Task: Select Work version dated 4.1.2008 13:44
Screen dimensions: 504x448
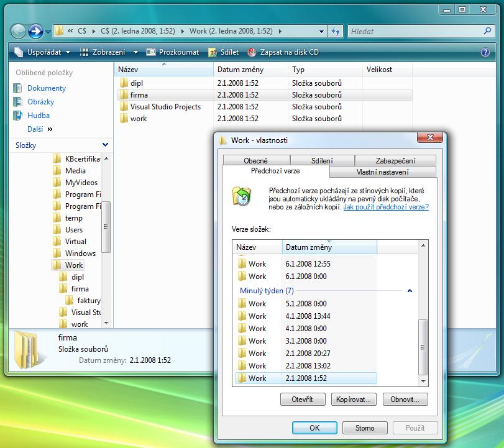Action: coord(306,316)
